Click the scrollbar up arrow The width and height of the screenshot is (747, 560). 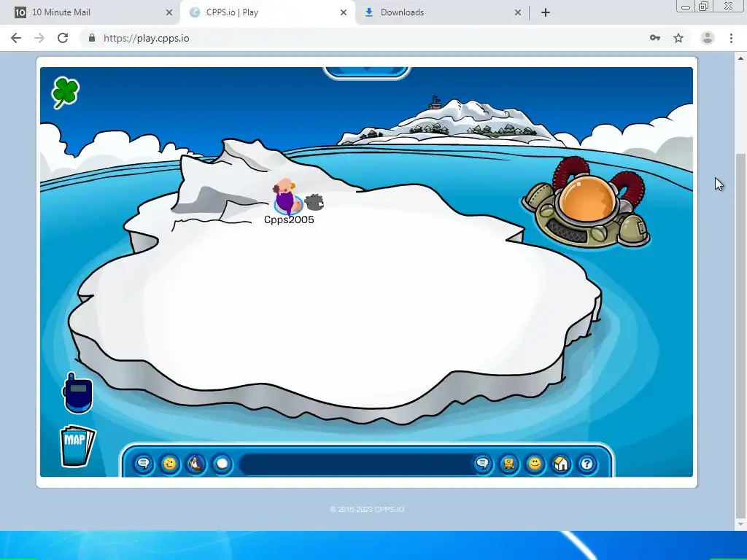(741, 58)
